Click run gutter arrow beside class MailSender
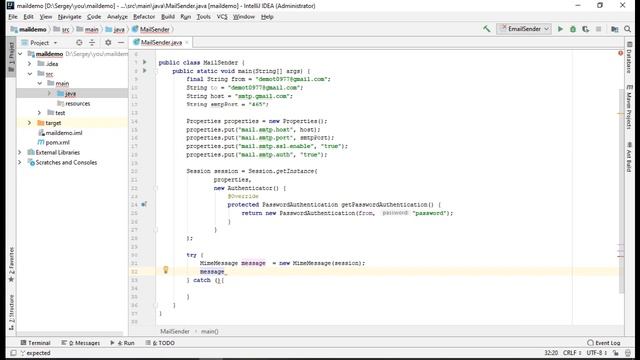The image size is (640, 360). coord(144,62)
